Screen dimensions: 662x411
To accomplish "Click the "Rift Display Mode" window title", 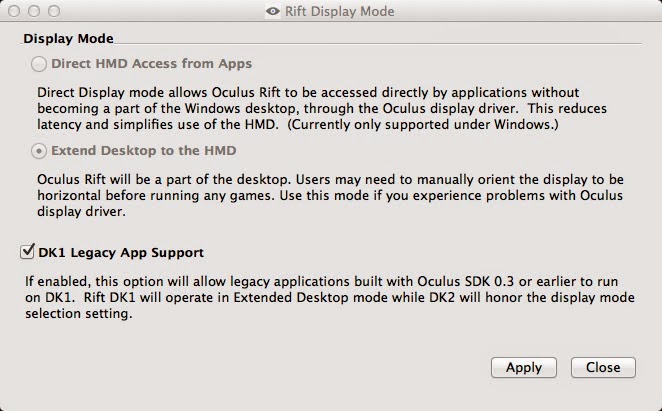I will 340,11.
